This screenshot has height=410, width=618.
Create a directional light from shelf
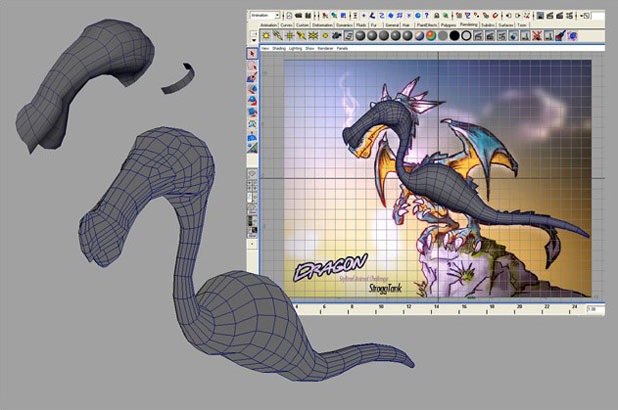(x=277, y=36)
